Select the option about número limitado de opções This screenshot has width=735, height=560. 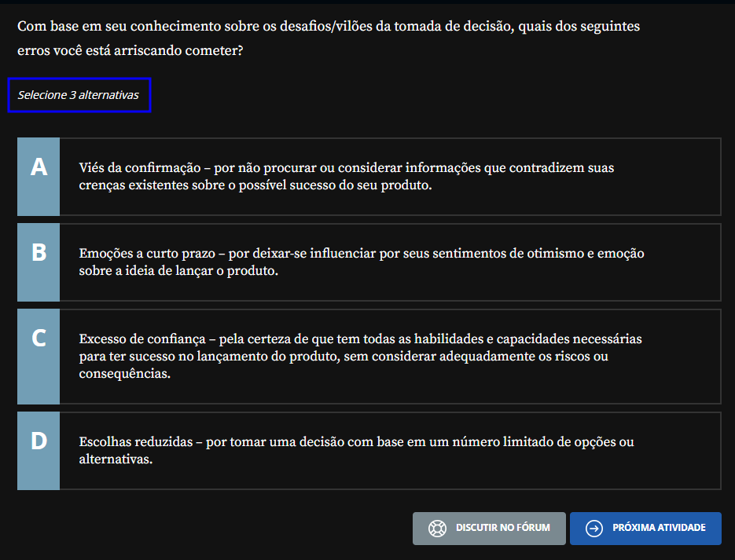tap(369, 450)
